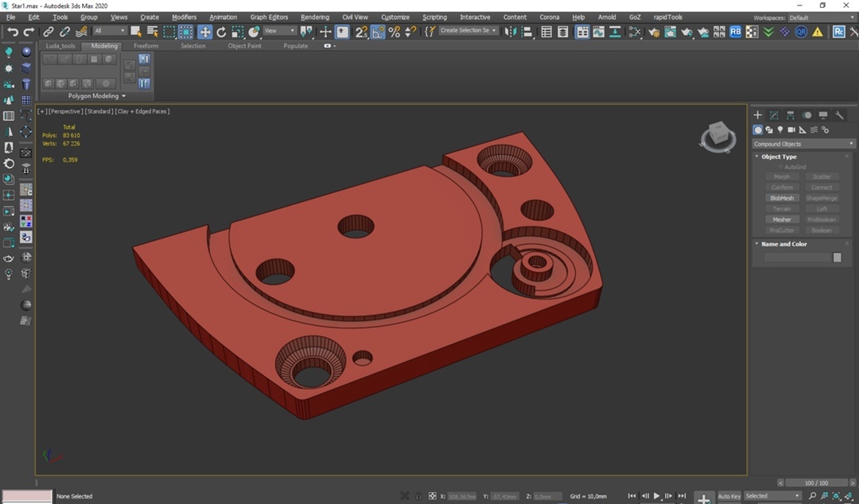Screen dimensions: 859x504
Task: Click the Clay + Edged Faces label
Action: click(x=142, y=111)
